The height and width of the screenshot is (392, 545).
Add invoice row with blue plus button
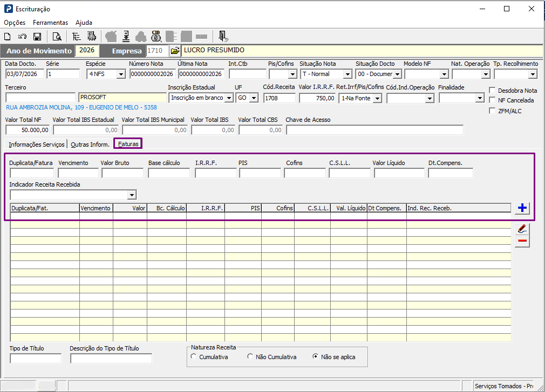[522, 208]
